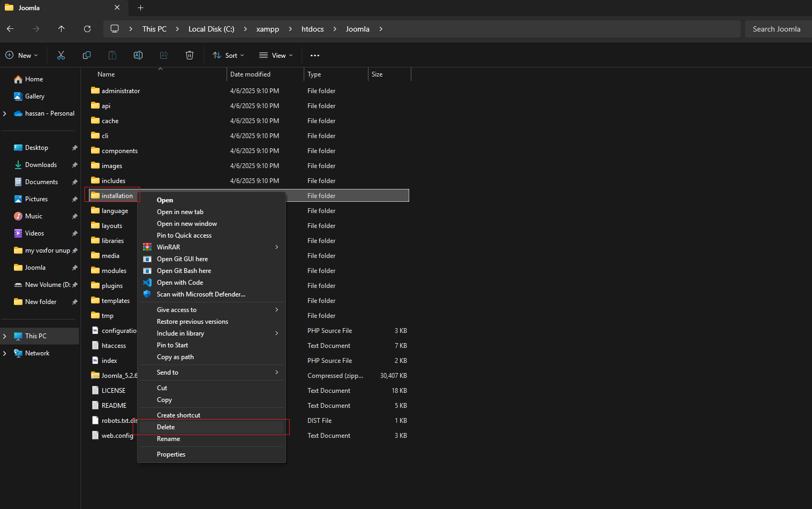Open Downloads in the sidebar

(41, 165)
